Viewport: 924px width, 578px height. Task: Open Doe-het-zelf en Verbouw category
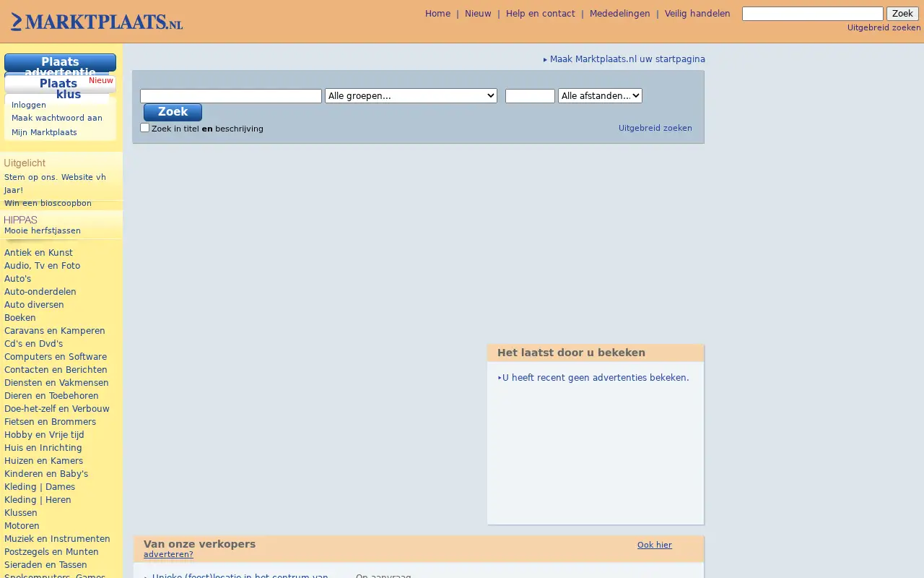pyautogui.click(x=57, y=409)
